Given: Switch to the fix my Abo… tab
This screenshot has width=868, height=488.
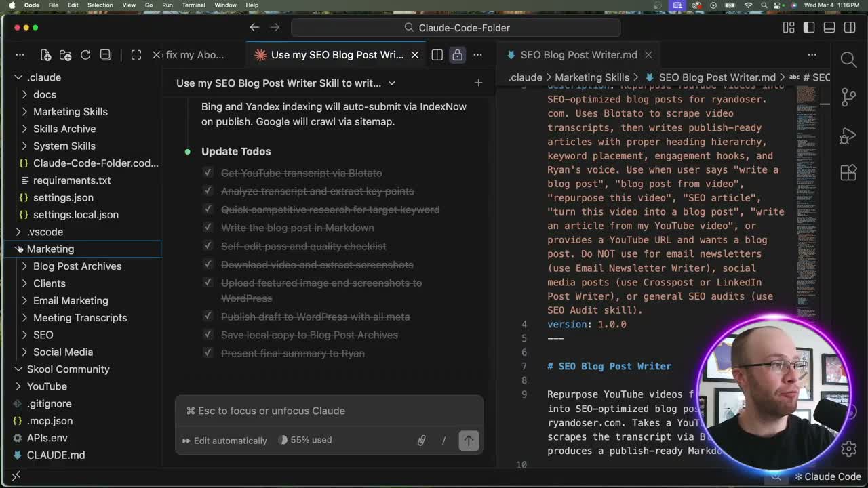Looking at the screenshot, I should coord(195,55).
